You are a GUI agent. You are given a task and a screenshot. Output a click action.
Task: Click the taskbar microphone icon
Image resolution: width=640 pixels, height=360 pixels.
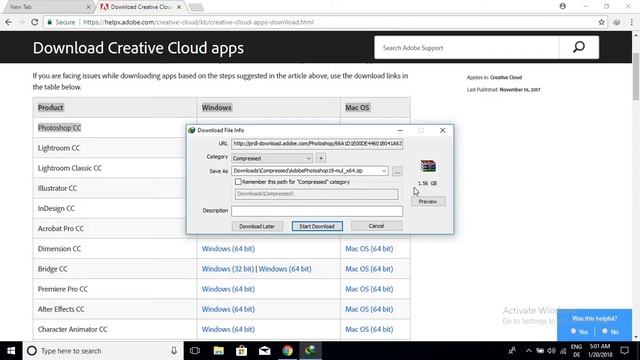(174, 351)
